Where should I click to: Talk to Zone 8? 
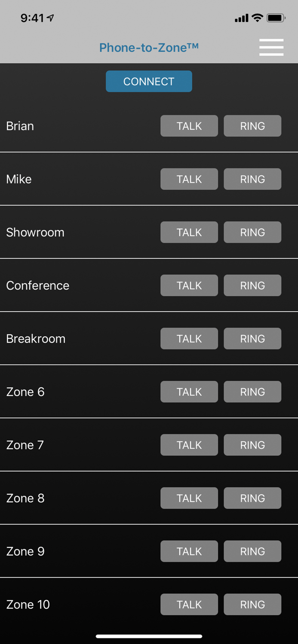tap(189, 498)
